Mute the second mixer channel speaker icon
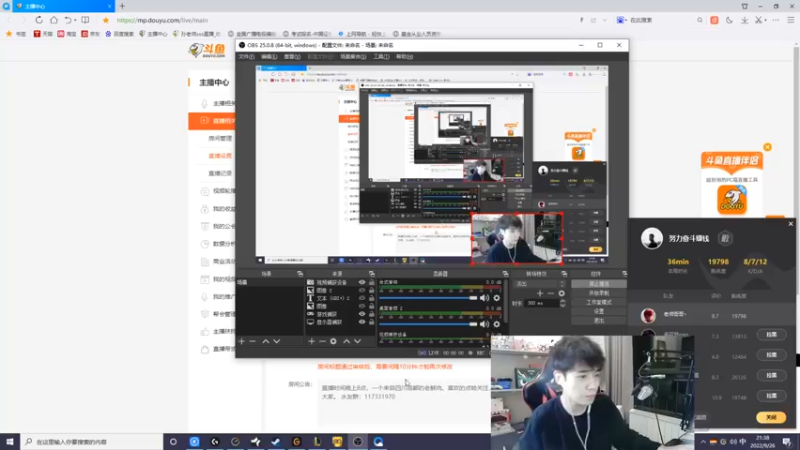The image size is (800, 450). (x=484, y=324)
